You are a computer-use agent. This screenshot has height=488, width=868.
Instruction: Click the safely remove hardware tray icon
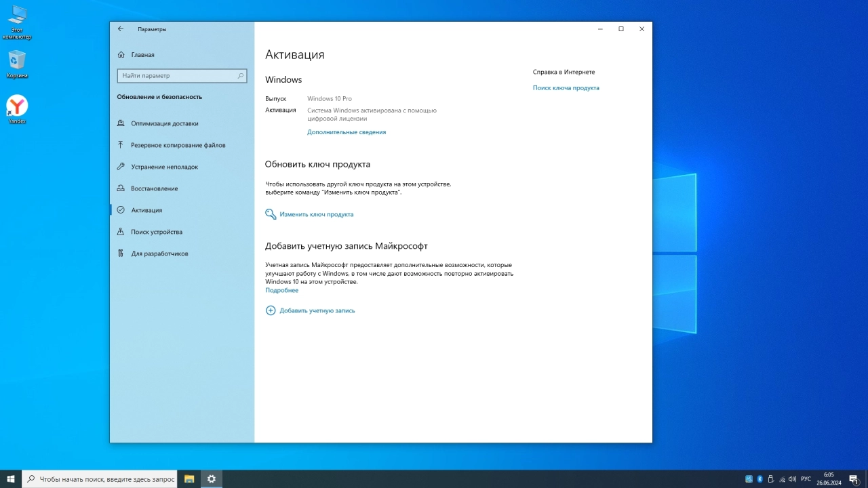tap(770, 479)
